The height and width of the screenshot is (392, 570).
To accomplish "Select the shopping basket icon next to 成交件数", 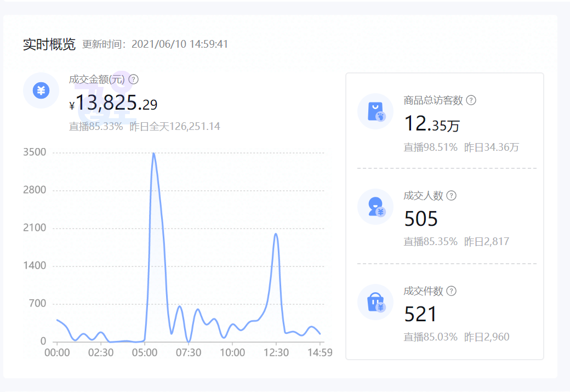I will 375,302.
